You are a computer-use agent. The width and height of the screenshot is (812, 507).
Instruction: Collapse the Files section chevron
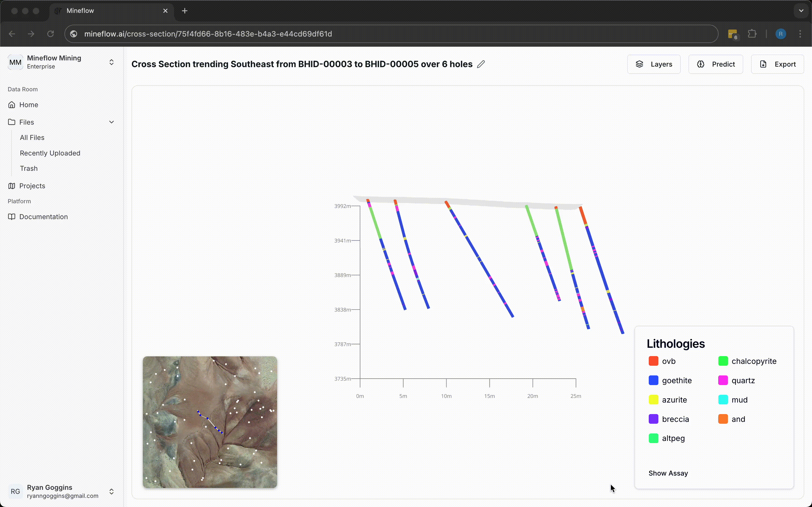tap(111, 122)
